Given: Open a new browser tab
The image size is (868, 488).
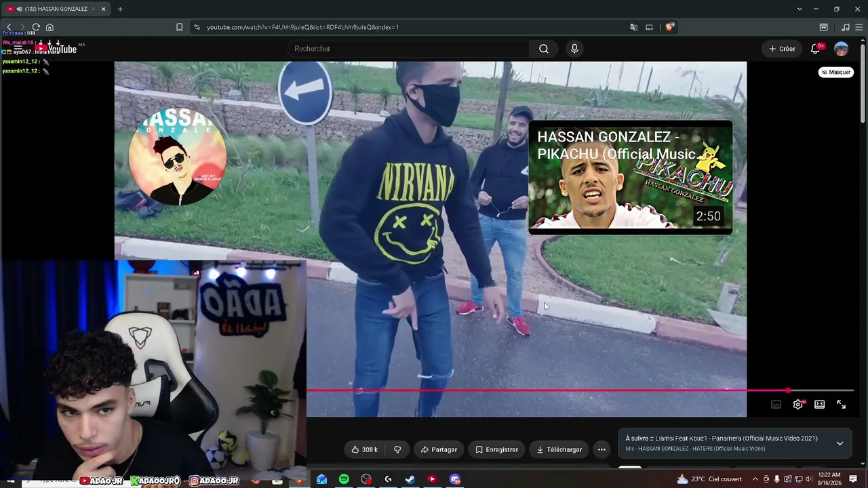Looking at the screenshot, I should coord(120,9).
